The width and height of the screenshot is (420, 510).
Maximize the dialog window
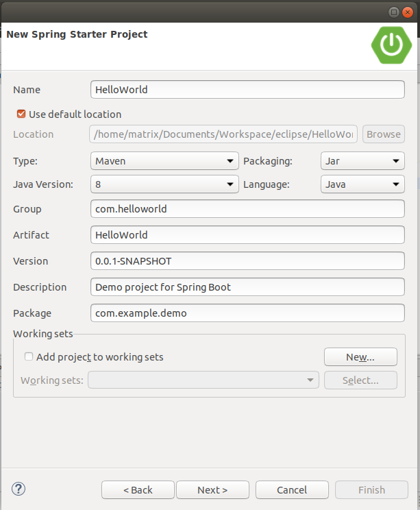click(x=394, y=12)
